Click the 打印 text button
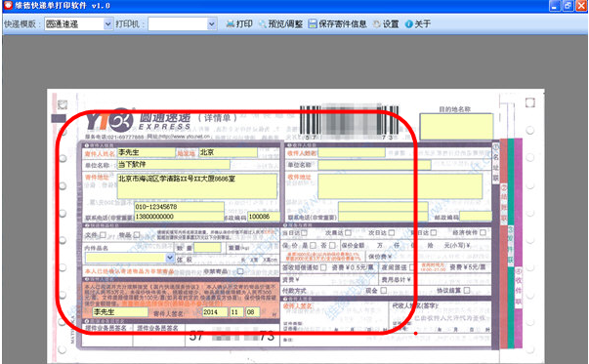Viewport: 589px width, 364px height. [x=244, y=24]
